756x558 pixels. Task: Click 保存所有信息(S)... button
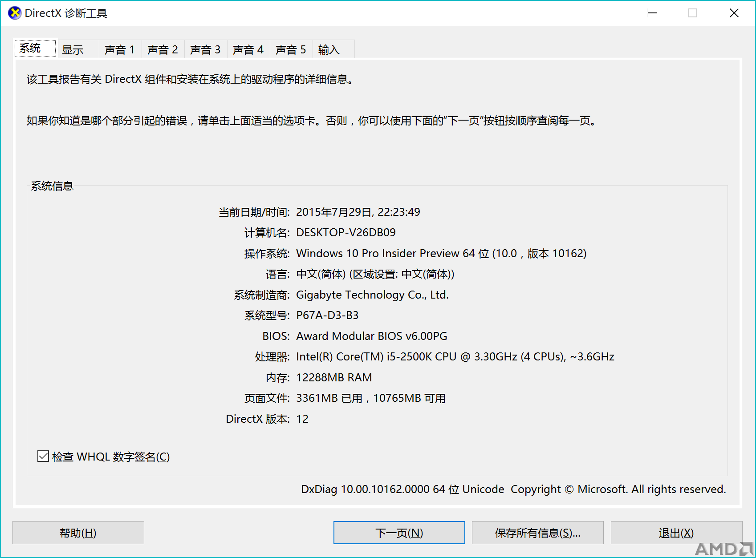pos(538,533)
